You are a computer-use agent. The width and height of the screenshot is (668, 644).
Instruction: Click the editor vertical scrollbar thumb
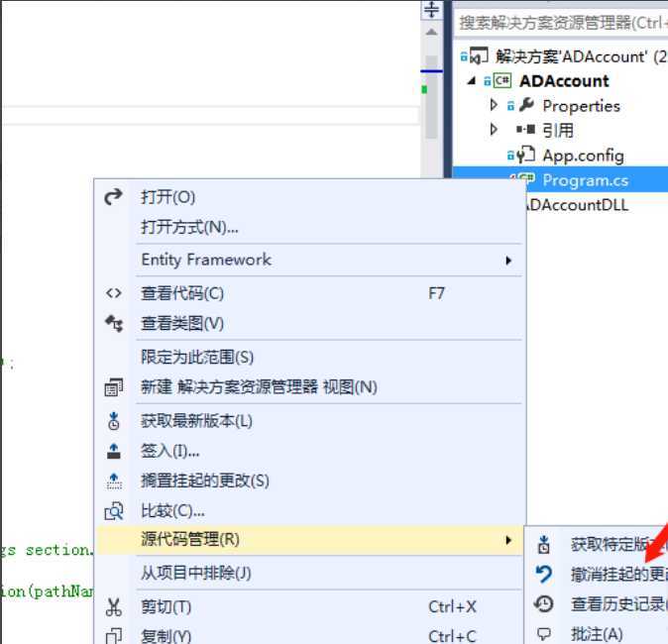coord(431,96)
